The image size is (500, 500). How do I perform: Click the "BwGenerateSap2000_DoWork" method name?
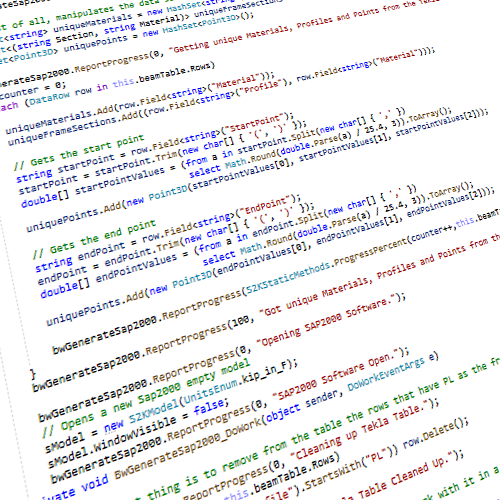click(x=187, y=449)
